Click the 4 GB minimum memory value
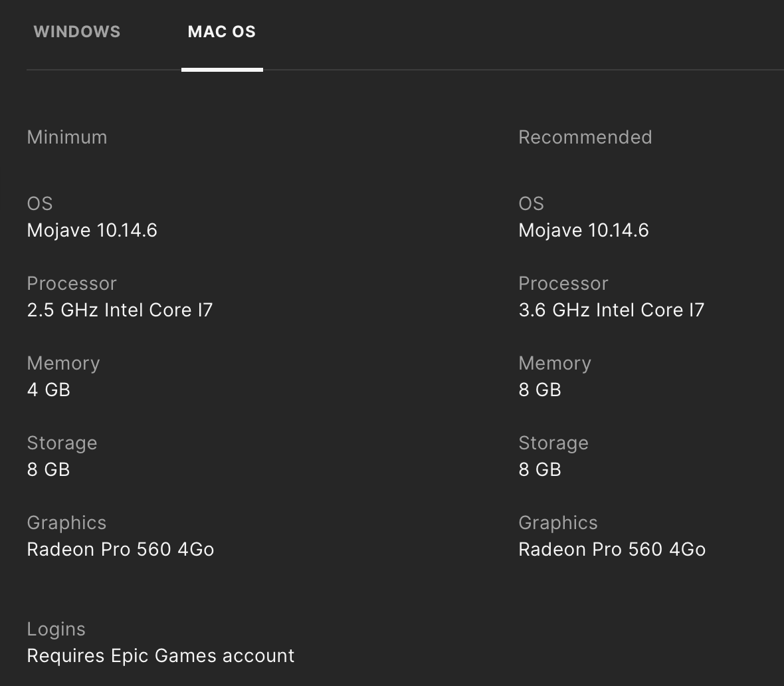The height and width of the screenshot is (686, 784). pyautogui.click(x=49, y=390)
